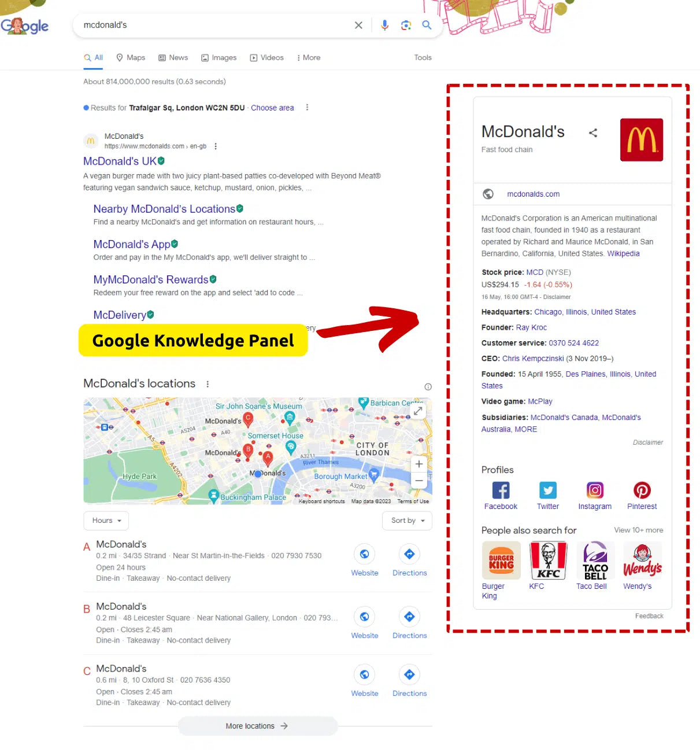The height and width of the screenshot is (756, 700).
Task: Click the Instagram profile icon
Action: pyautogui.click(x=595, y=490)
